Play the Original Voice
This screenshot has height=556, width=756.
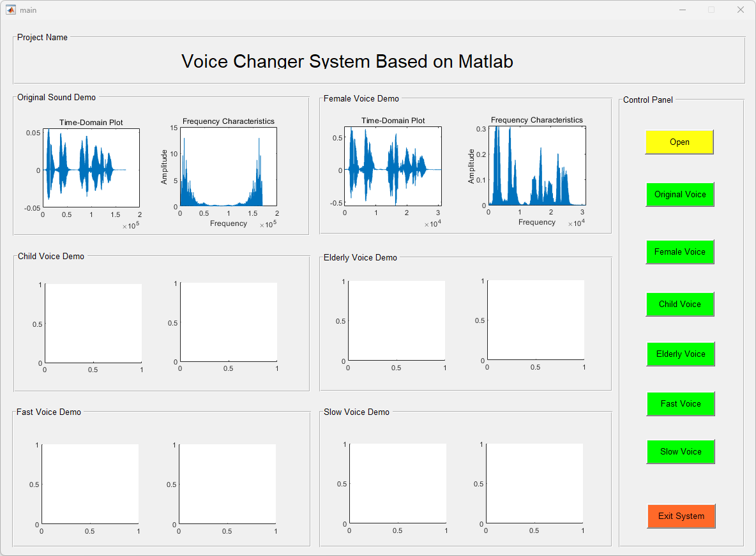[680, 194]
